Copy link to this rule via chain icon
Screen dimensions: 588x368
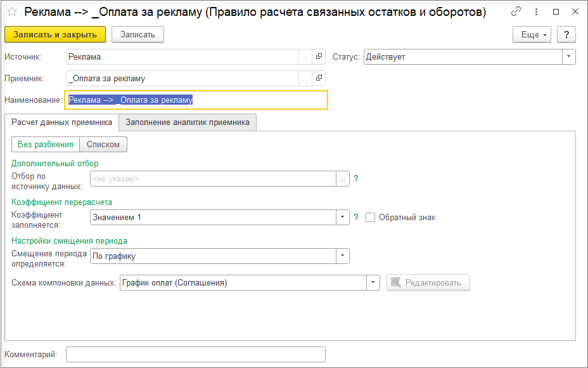click(516, 12)
